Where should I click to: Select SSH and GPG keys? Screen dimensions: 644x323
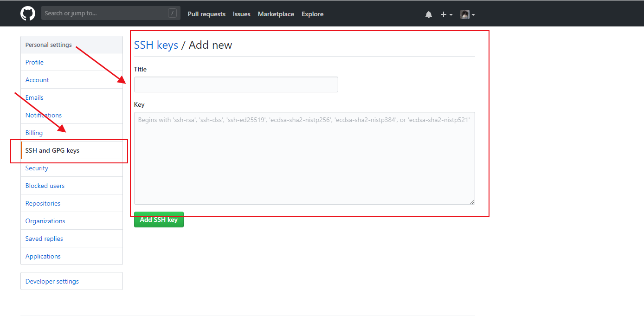[x=71, y=150]
